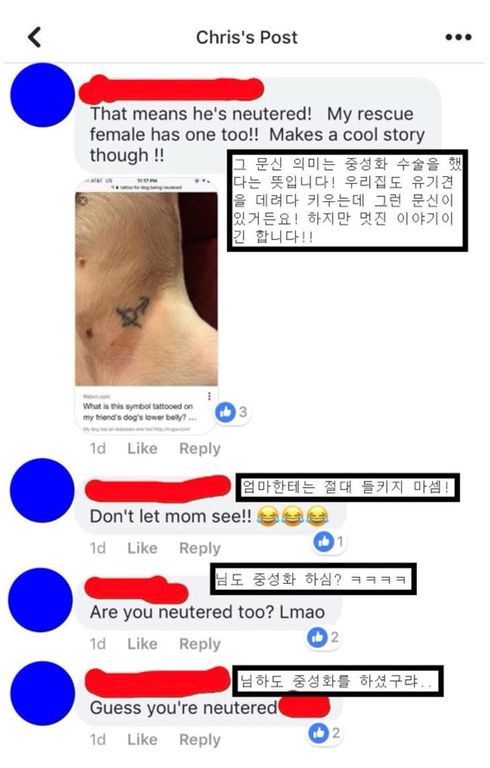The height and width of the screenshot is (768, 490).
Task: Like the 'Don't let mom see!!' comment
Action: (x=142, y=548)
